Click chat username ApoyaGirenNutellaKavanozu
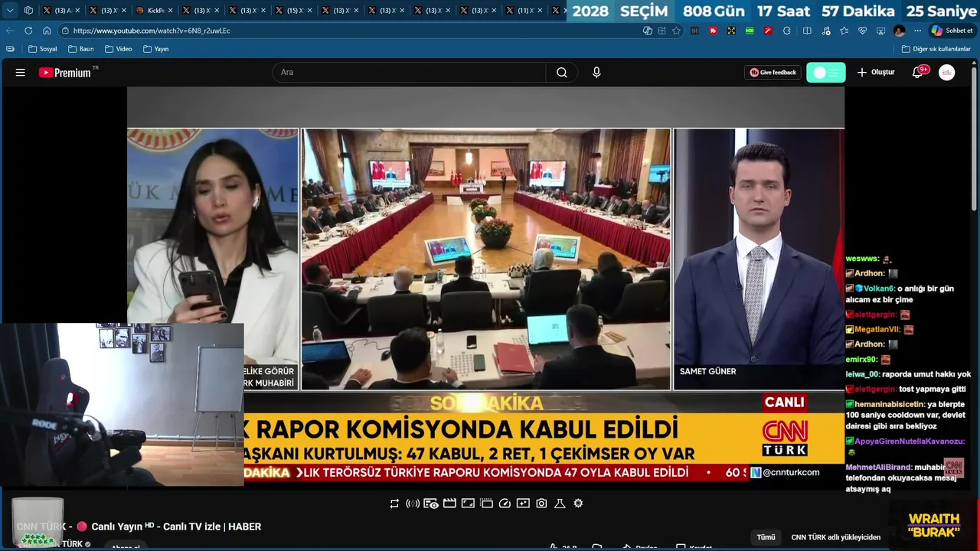The width and height of the screenshot is (980, 551). [x=910, y=442]
